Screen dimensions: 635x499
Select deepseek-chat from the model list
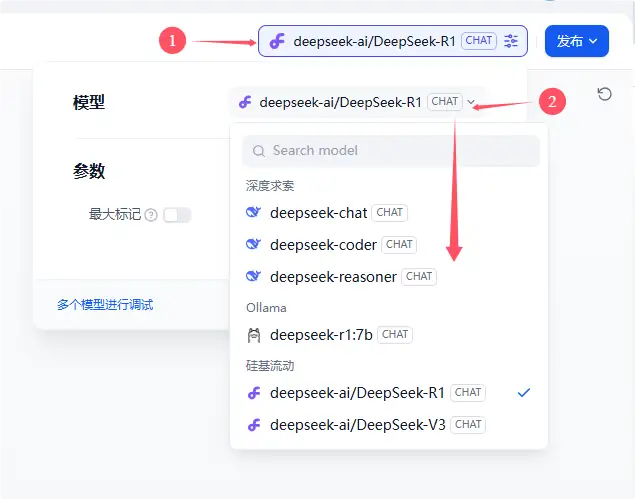(x=389, y=213)
